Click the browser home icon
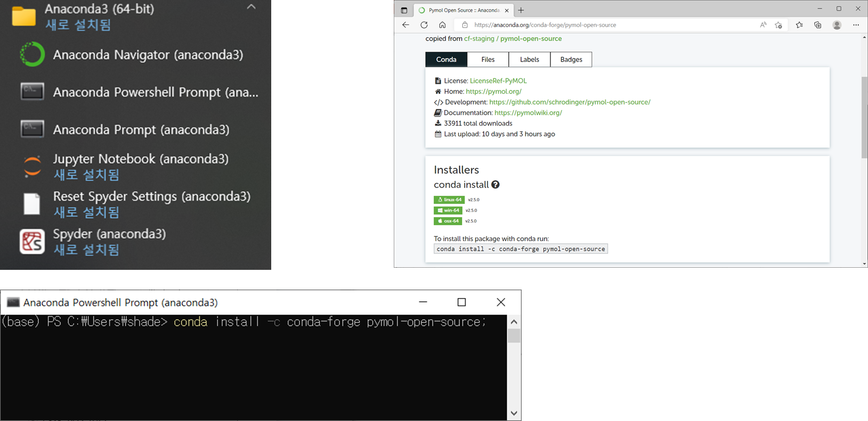This screenshot has width=868, height=421. [x=442, y=25]
